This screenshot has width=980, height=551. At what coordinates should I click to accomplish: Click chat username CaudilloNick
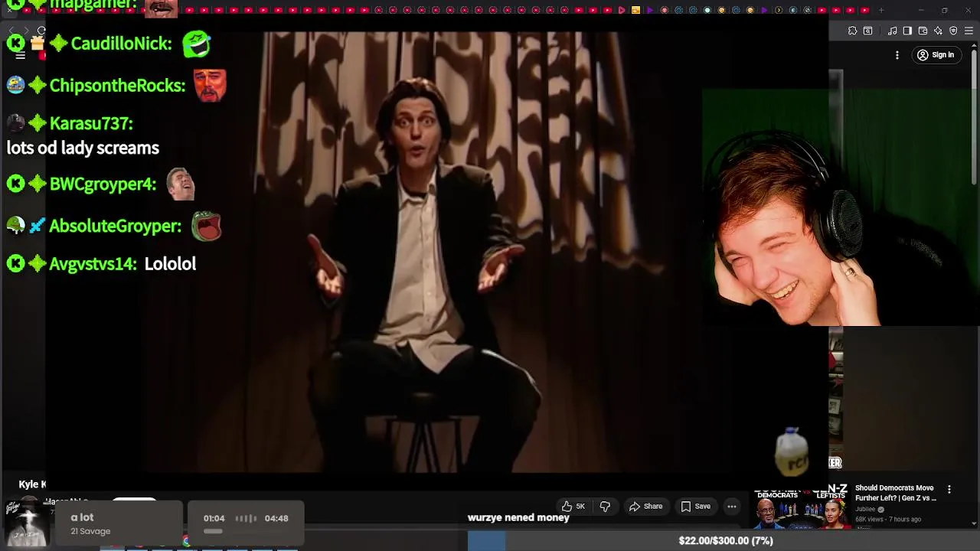(x=121, y=44)
